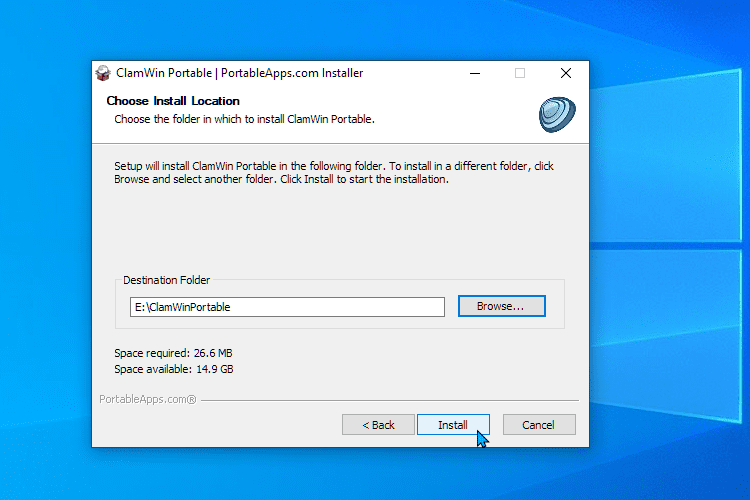Cancel the ClamWin Portable installation
Image resolution: width=750 pixels, height=500 pixels.
click(539, 425)
